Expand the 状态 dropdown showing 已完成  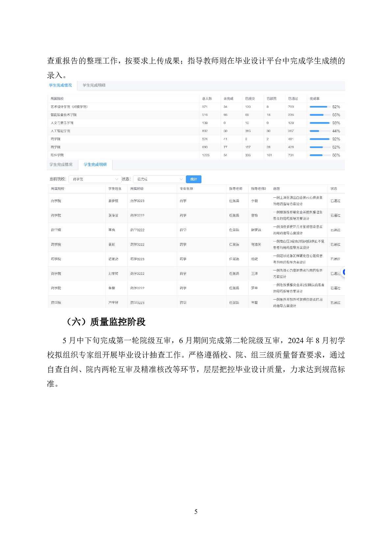pyautogui.click(x=159, y=179)
